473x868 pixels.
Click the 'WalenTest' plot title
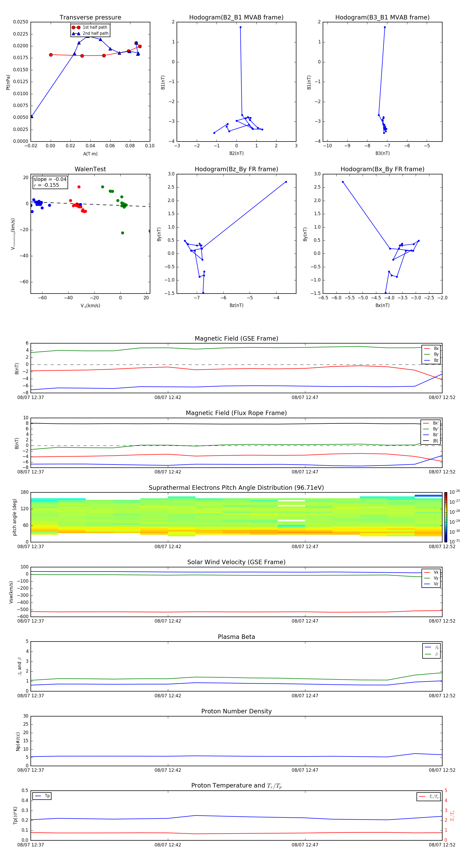pos(90,169)
